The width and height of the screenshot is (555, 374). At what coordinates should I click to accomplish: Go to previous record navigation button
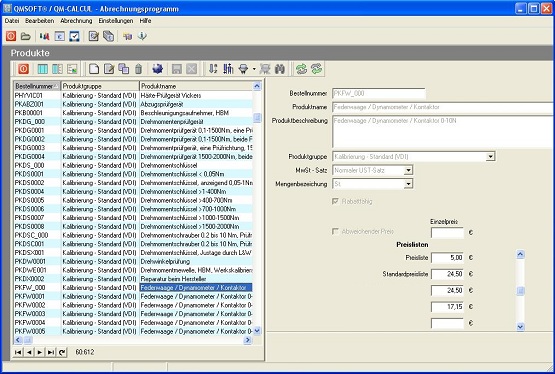[x=29, y=352]
